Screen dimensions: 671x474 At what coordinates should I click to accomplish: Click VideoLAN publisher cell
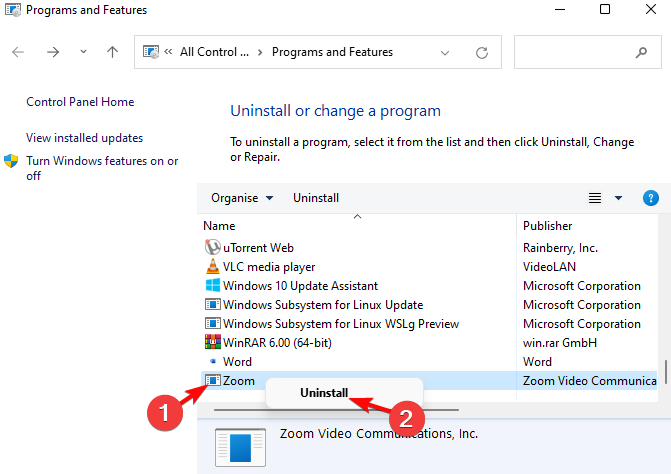coord(549,267)
